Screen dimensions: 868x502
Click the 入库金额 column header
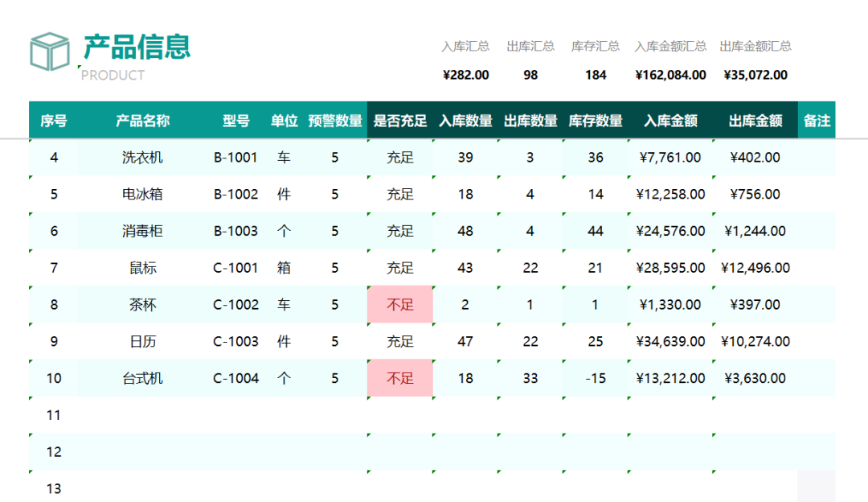coord(670,121)
